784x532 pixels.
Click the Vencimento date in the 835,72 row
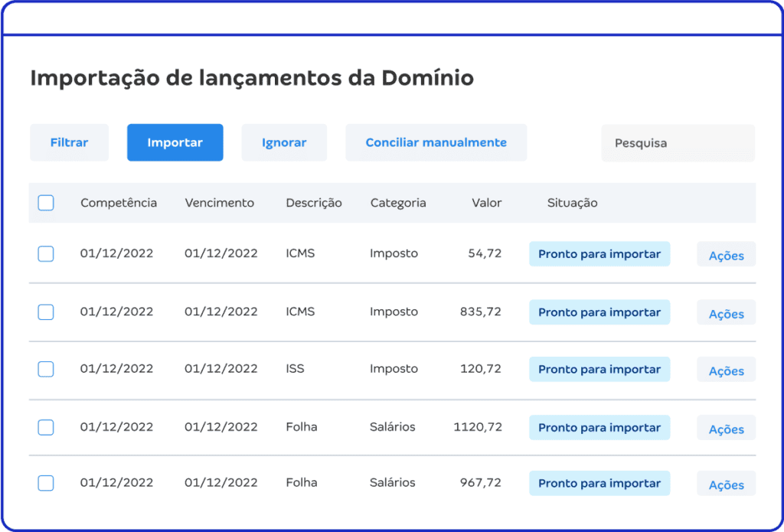pyautogui.click(x=221, y=312)
